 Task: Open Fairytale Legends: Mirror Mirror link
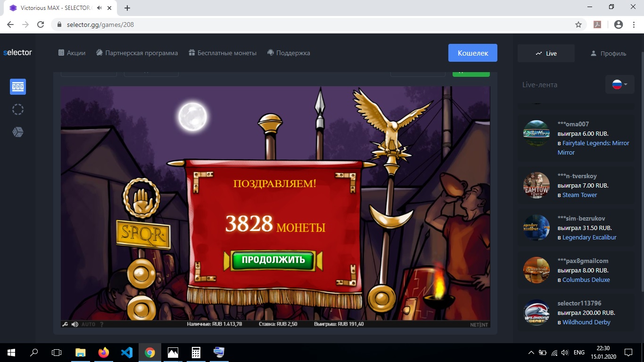pos(594,148)
